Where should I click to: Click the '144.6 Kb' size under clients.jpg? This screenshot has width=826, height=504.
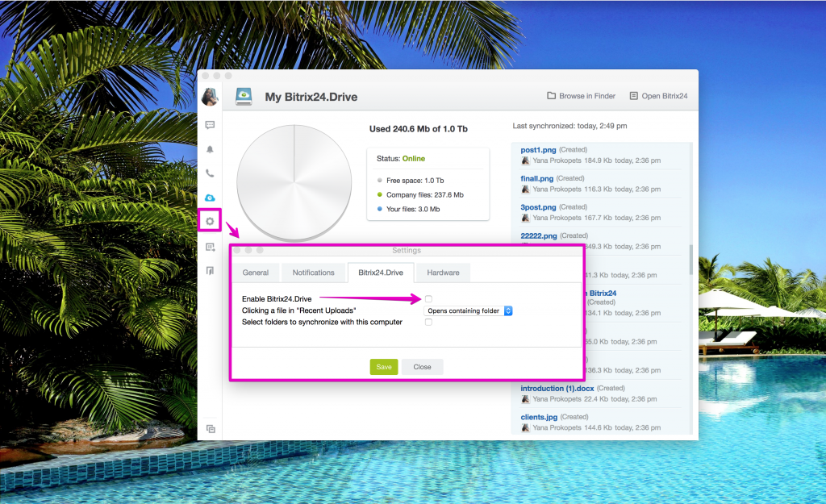coord(598,427)
